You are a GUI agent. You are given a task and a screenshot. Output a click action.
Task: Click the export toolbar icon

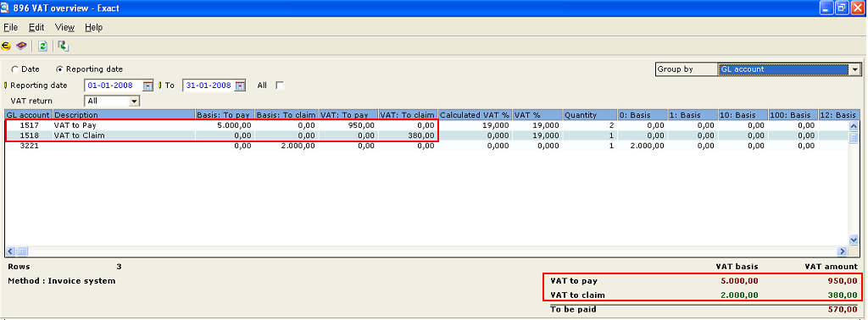tap(63, 46)
